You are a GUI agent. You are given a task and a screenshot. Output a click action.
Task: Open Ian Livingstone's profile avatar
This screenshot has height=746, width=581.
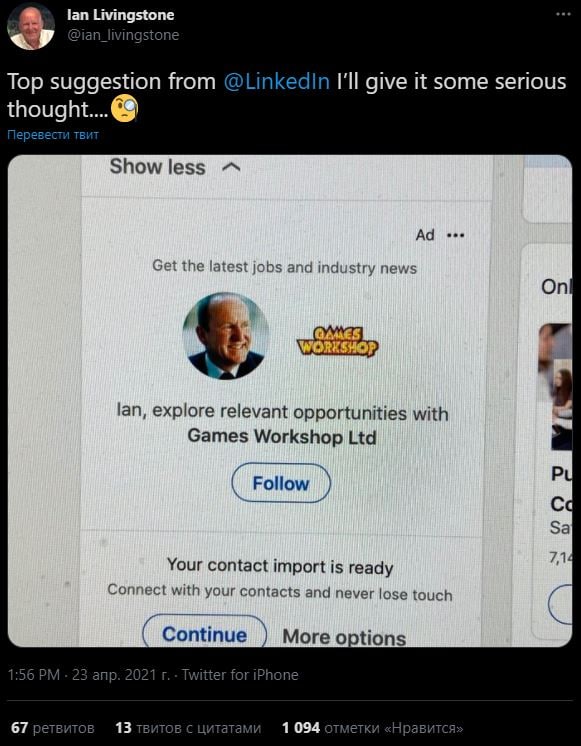pos(30,27)
